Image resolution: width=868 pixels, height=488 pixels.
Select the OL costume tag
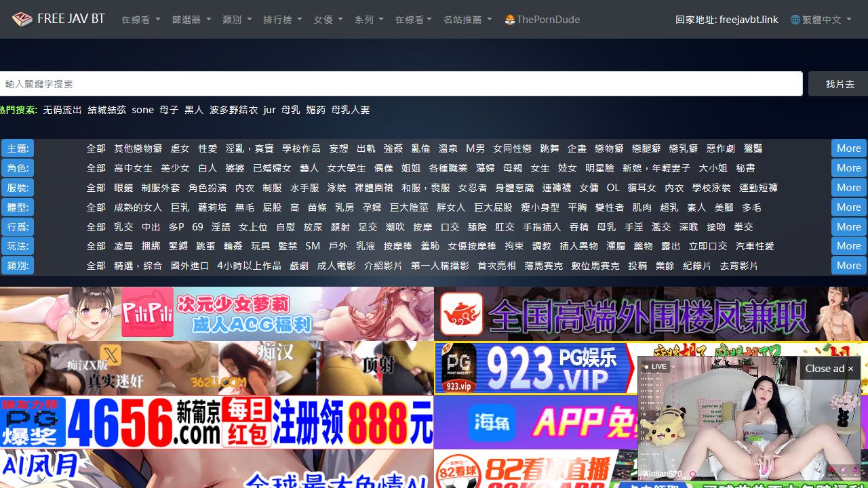pos(613,188)
